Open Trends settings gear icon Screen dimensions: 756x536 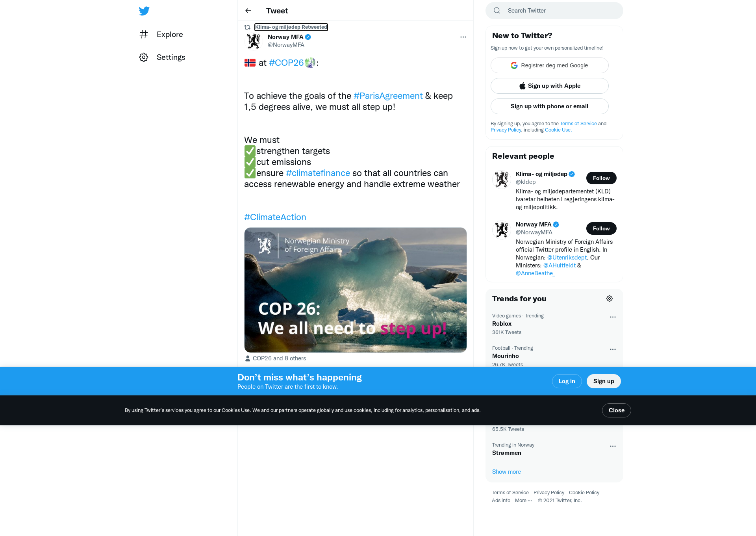(610, 299)
